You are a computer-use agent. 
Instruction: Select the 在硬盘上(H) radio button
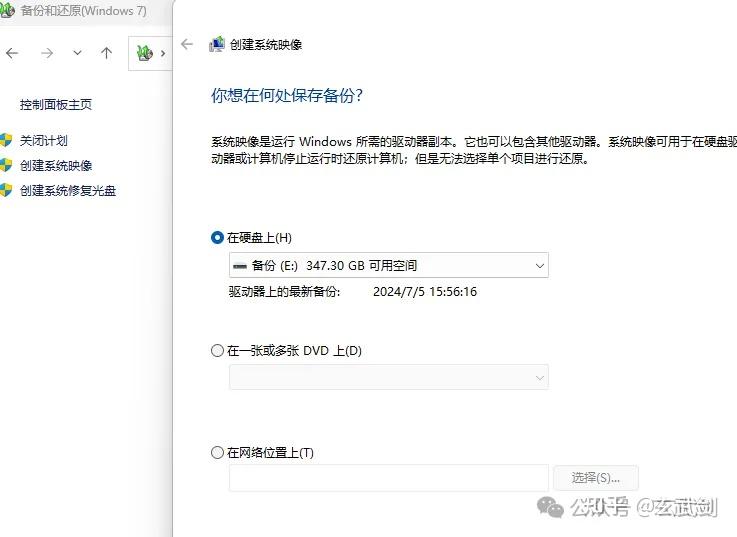[217, 238]
